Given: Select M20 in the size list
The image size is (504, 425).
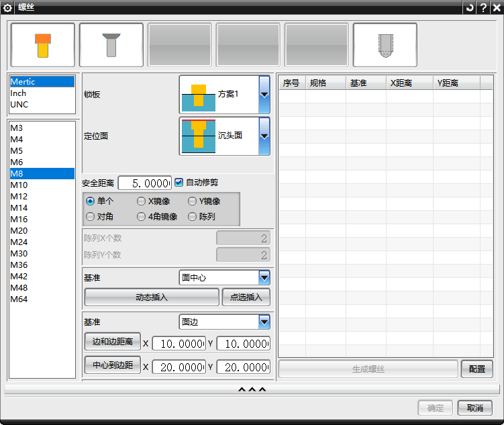Looking at the screenshot, I should [x=42, y=231].
